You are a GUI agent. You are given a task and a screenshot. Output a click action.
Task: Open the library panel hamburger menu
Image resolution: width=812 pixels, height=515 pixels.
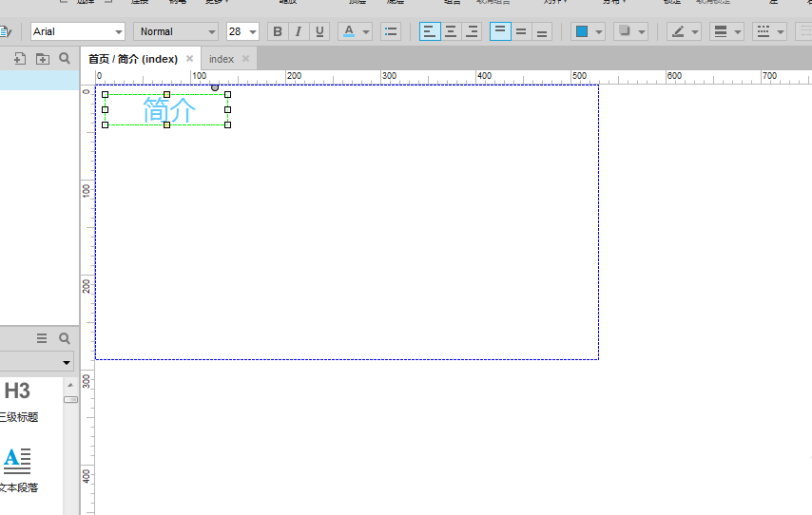coord(42,338)
